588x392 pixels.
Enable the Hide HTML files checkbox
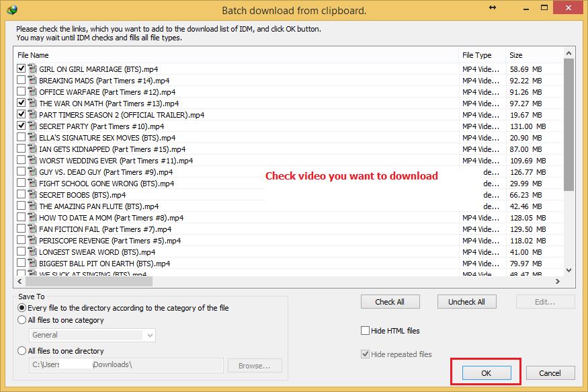366,331
